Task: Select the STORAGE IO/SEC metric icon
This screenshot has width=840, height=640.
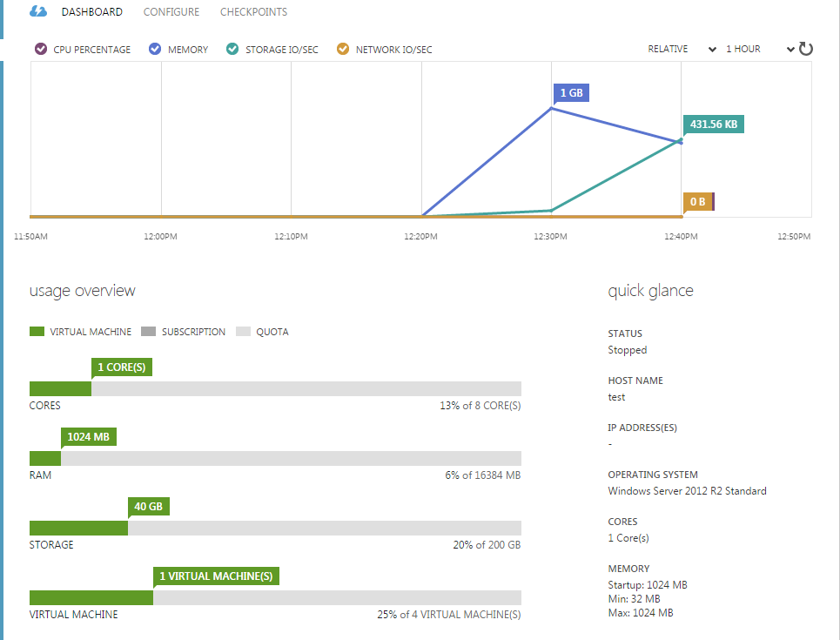Action: coord(232,49)
